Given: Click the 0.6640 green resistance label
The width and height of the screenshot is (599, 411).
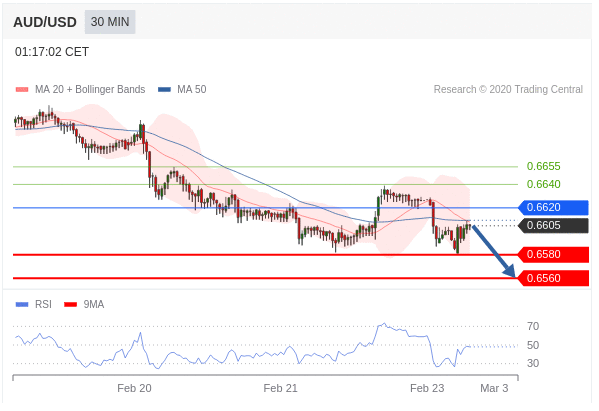Looking at the screenshot, I should (544, 184).
